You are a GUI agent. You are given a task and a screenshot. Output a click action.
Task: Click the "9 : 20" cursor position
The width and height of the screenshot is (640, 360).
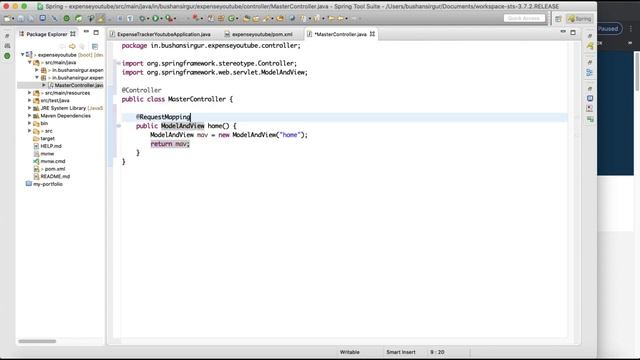tap(437, 352)
